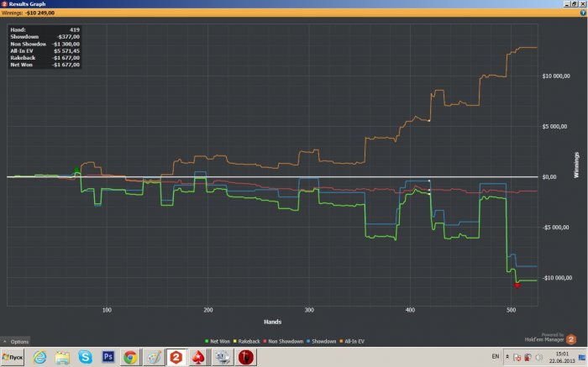Click tooltip row Net Won -$1 677,00
The width and height of the screenshot is (588, 367).
click(x=45, y=65)
